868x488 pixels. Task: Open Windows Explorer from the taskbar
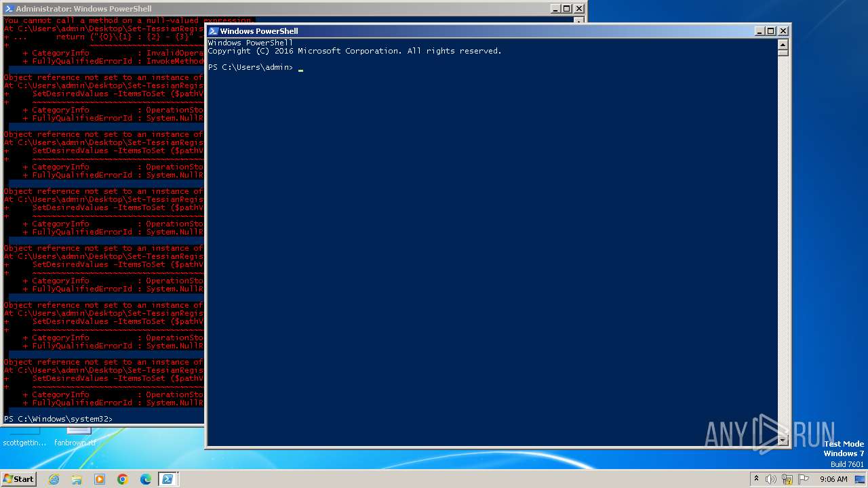(77, 479)
